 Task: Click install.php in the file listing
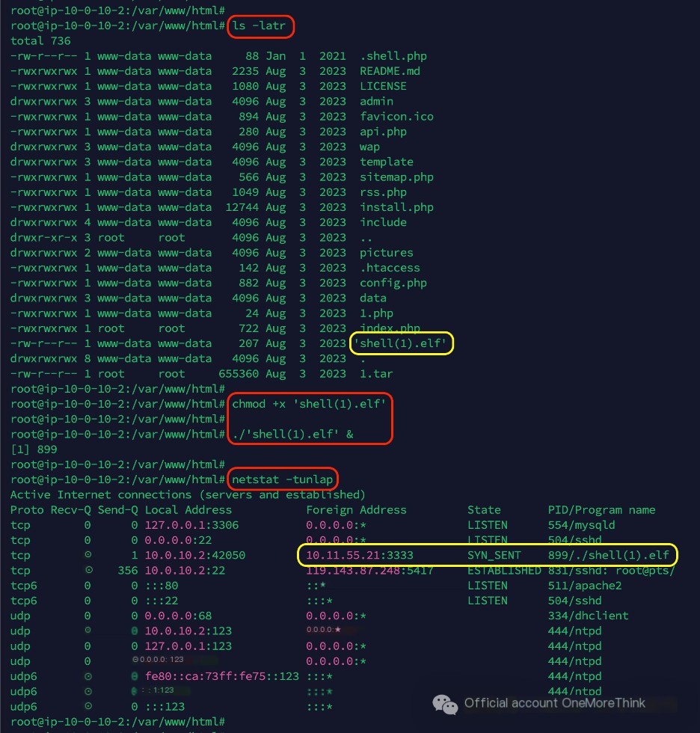396,207
